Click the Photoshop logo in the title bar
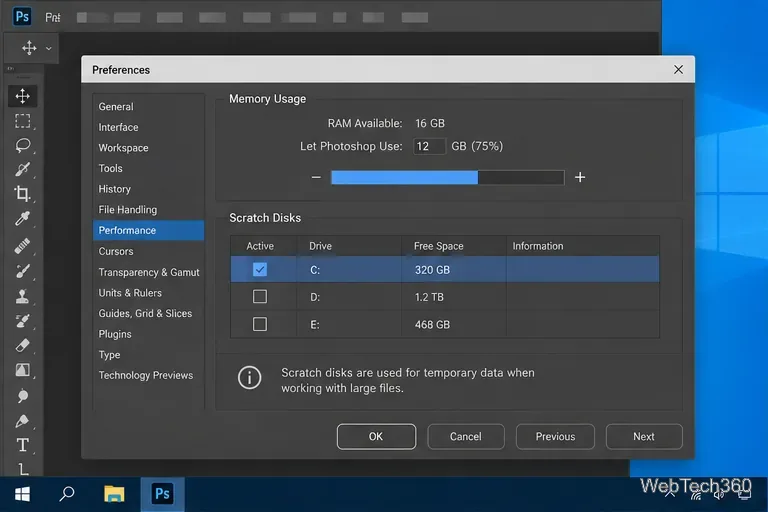768x512 pixels. pos(22,17)
